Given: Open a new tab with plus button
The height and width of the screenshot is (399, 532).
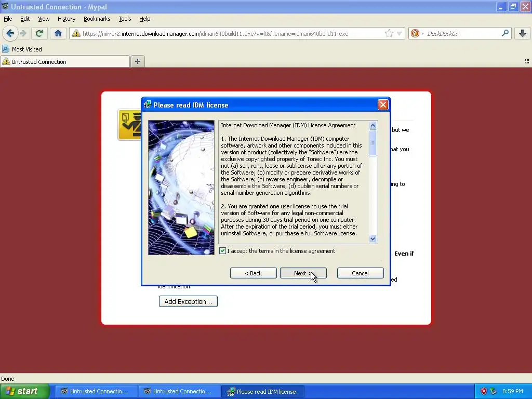Looking at the screenshot, I should pos(137,61).
